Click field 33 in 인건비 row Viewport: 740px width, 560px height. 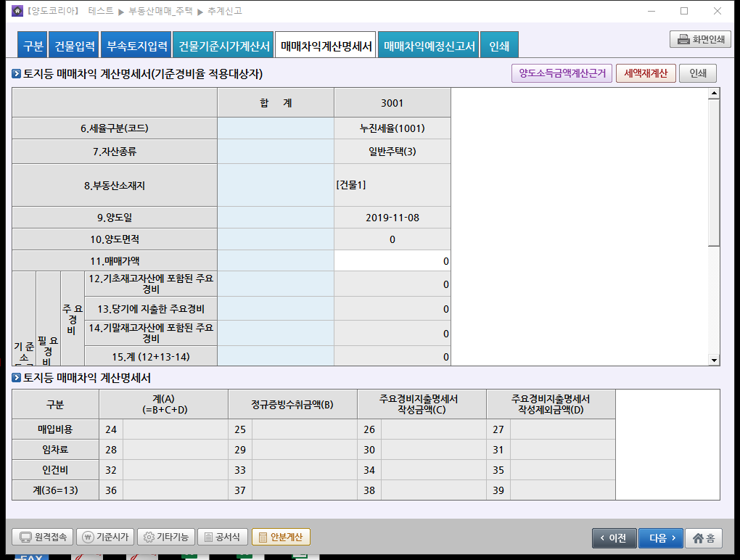coord(305,470)
